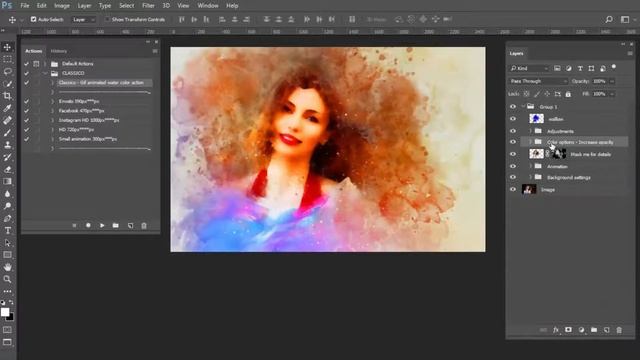Select the History Brush tool
Viewport: 640px width, 360px height.
[7, 157]
